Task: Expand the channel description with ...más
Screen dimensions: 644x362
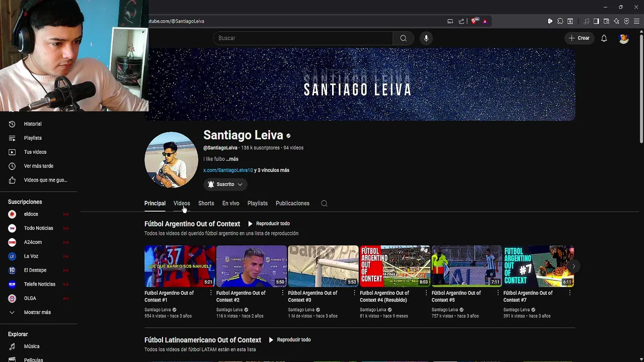Action: [232, 159]
